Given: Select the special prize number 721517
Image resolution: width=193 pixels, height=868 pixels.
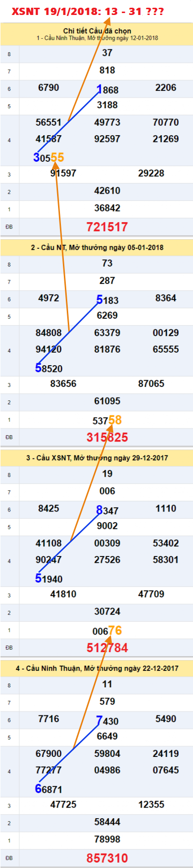Looking at the screenshot, I should pos(107,227).
